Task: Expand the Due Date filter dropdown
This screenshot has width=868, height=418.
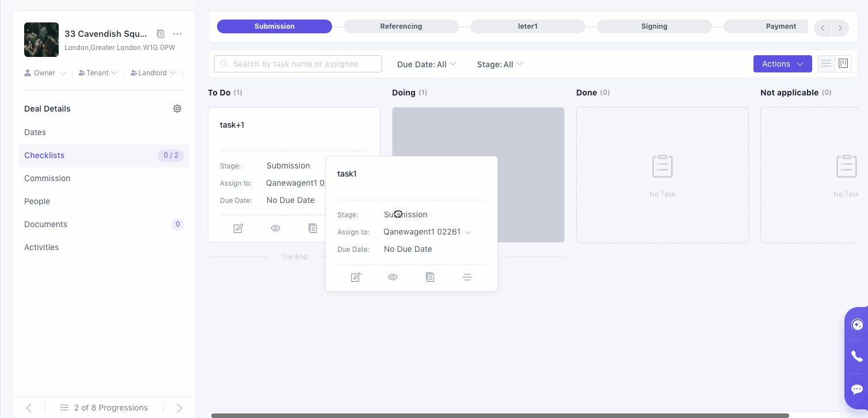Action: pos(427,64)
